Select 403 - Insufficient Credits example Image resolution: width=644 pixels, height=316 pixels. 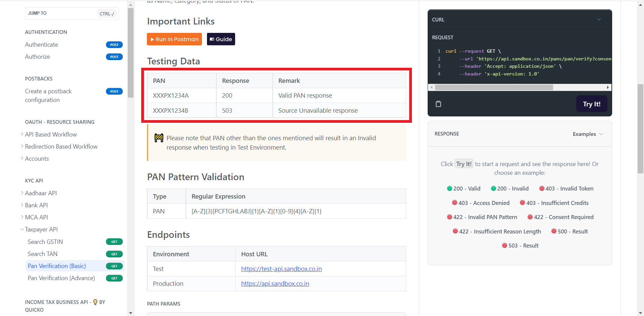click(554, 203)
